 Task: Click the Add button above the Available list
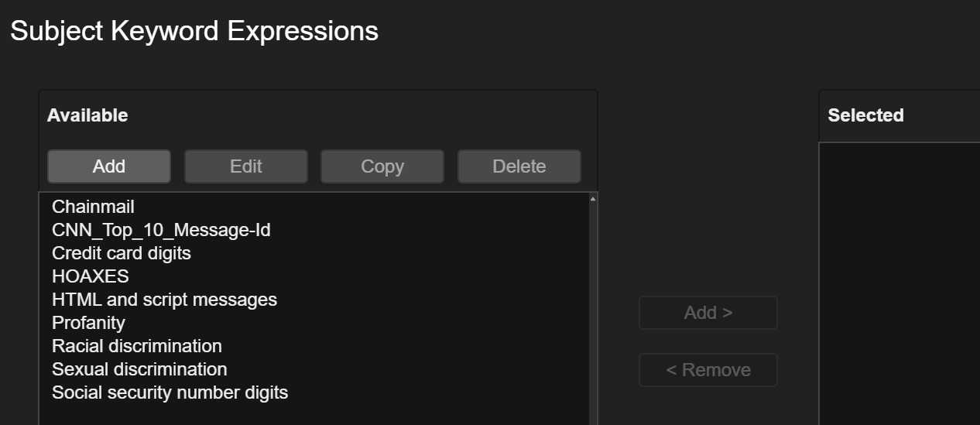coord(109,166)
